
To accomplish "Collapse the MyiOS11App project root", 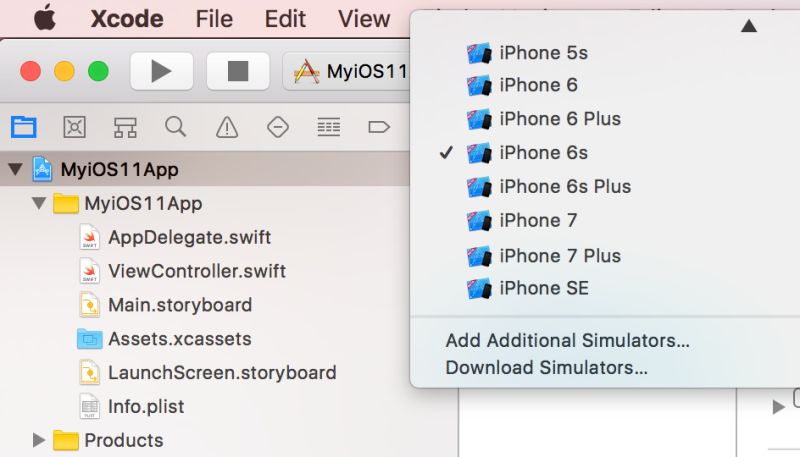I will click(15, 169).
